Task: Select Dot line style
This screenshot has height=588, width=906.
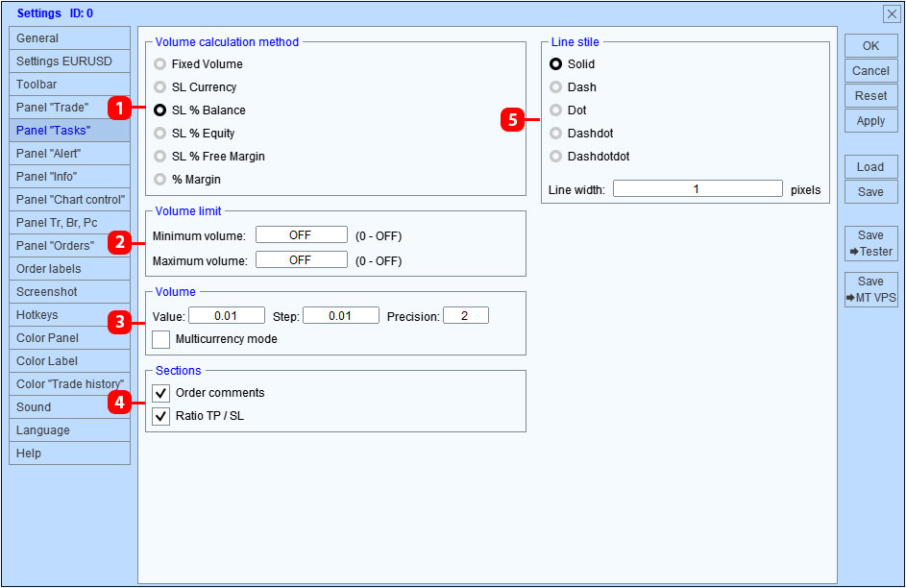Action: 556,110
